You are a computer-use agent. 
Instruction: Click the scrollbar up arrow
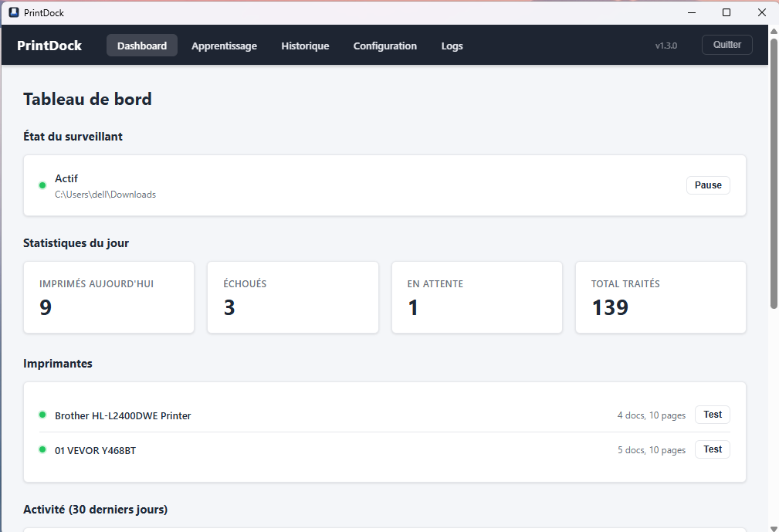tap(774, 32)
